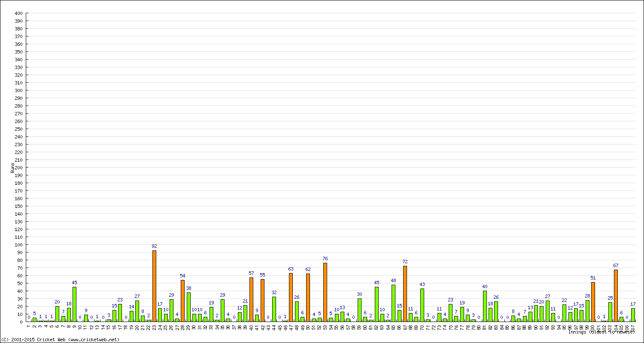This screenshot has height=343, width=644.
Task: Click the orange bar valued 54
Action: tap(182, 301)
